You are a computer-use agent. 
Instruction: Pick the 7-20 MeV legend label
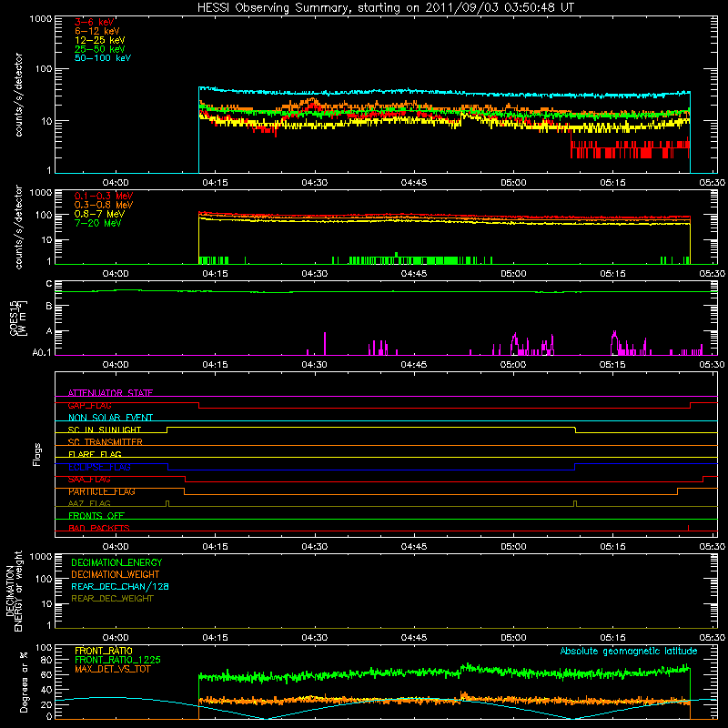click(x=97, y=223)
